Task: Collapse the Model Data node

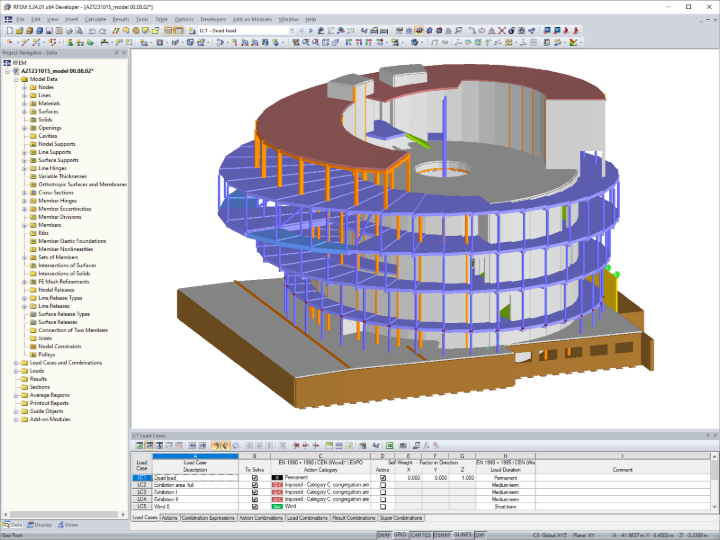Action: (x=16, y=79)
